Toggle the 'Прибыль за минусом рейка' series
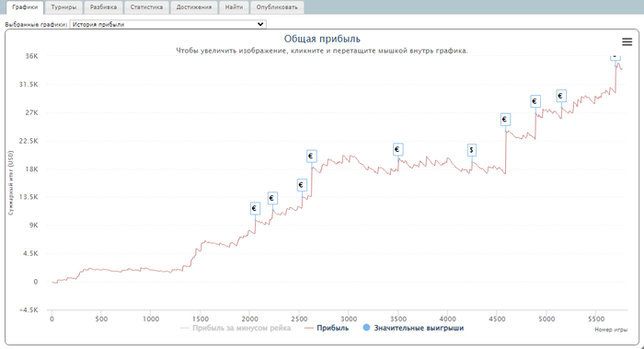 point(236,328)
